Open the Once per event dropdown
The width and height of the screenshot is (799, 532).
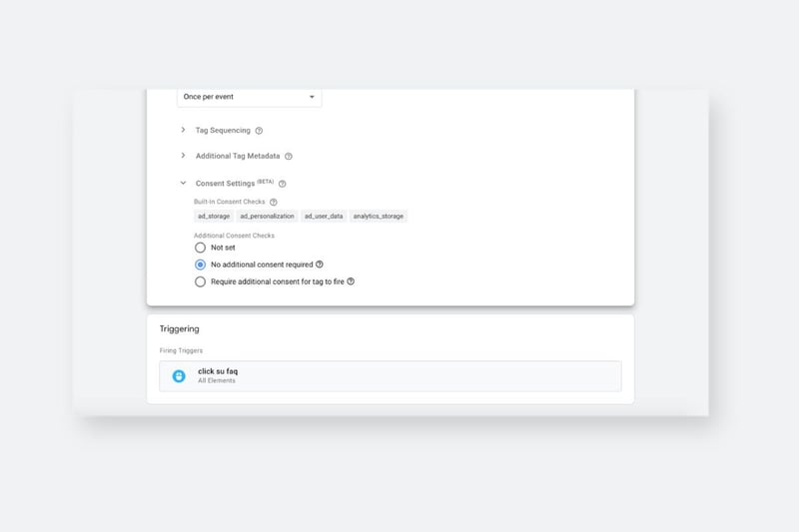coord(249,97)
